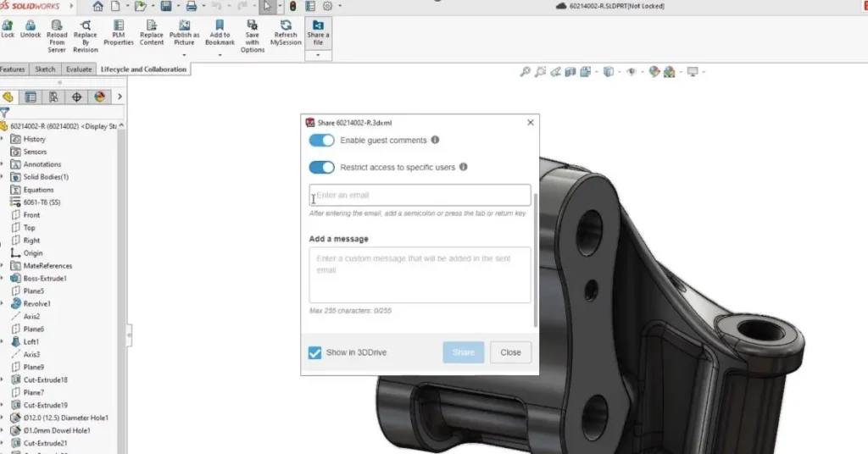The width and height of the screenshot is (868, 454).
Task: Switch to the Sketch tab
Action: point(45,69)
